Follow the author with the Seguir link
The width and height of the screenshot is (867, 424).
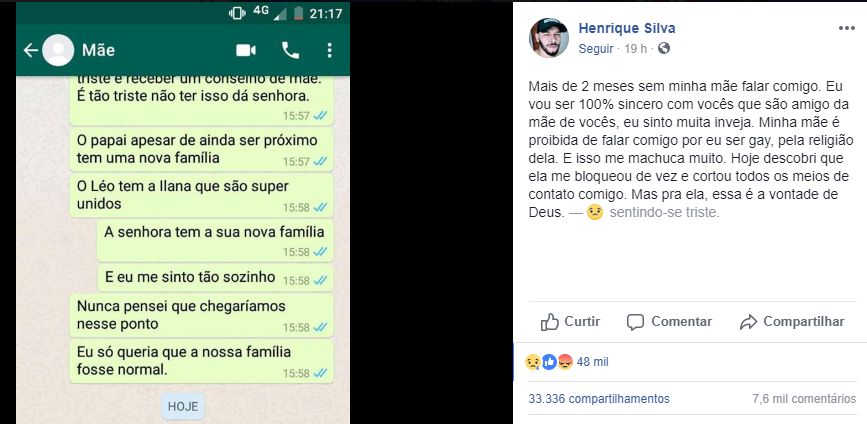click(596, 49)
